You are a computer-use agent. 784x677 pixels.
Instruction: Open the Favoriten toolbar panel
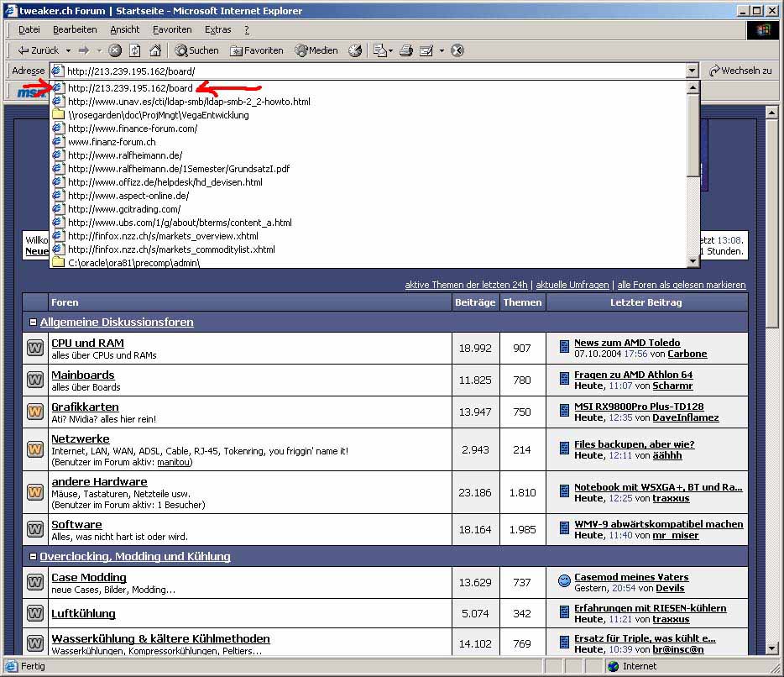coord(257,50)
